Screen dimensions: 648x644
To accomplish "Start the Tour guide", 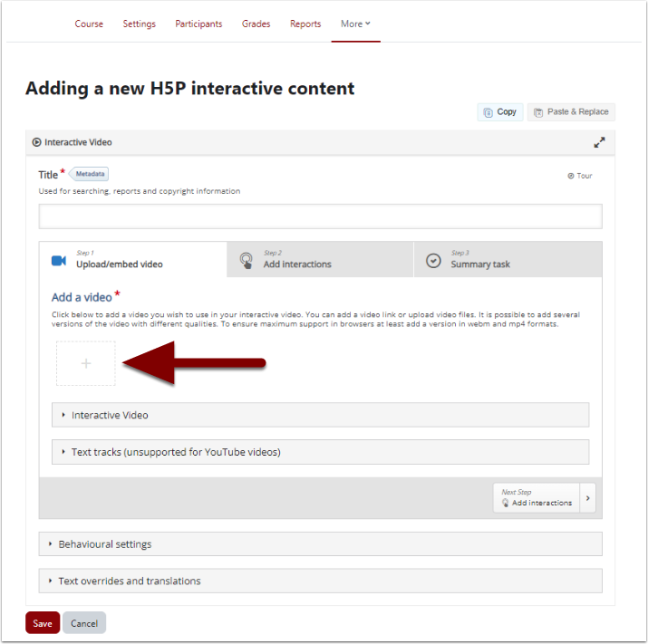I will coord(580,176).
